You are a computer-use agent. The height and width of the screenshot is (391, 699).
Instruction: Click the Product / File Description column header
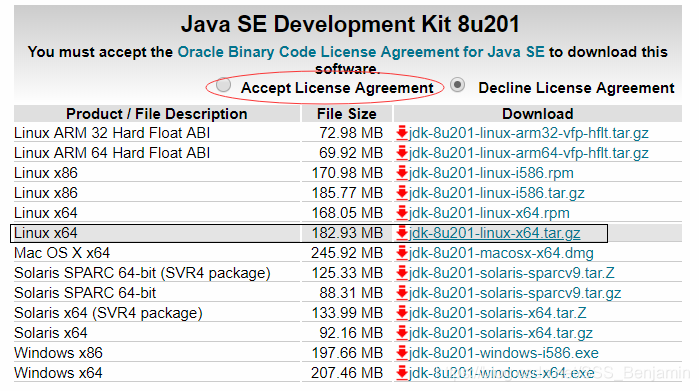pos(156,114)
